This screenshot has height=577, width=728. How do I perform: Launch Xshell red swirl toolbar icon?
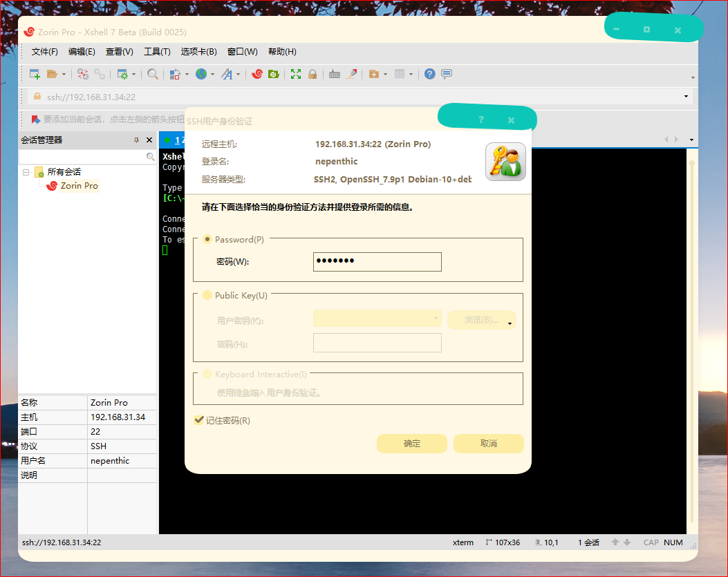(256, 74)
